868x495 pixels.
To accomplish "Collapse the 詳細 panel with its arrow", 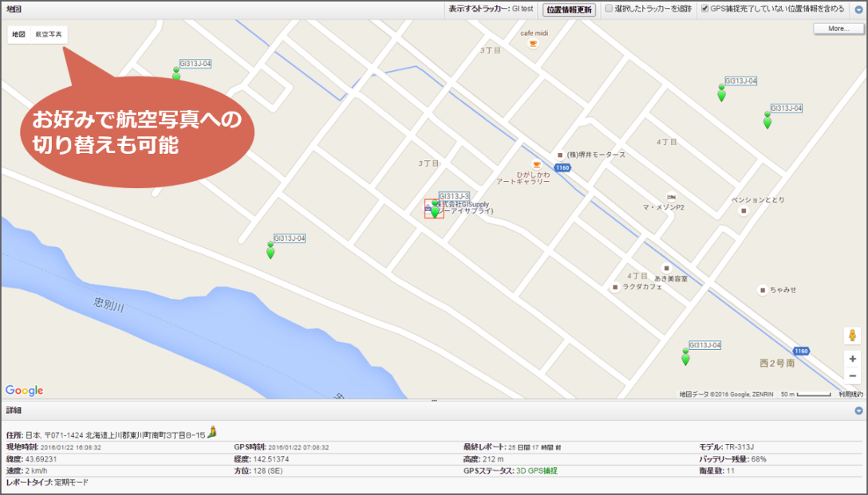I will pos(858,411).
